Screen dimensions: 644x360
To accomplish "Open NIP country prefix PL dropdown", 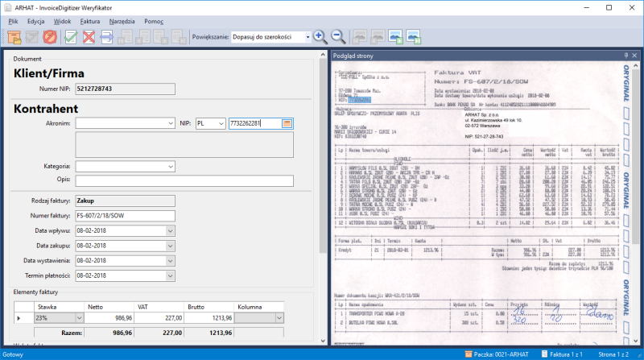I will coord(221,123).
